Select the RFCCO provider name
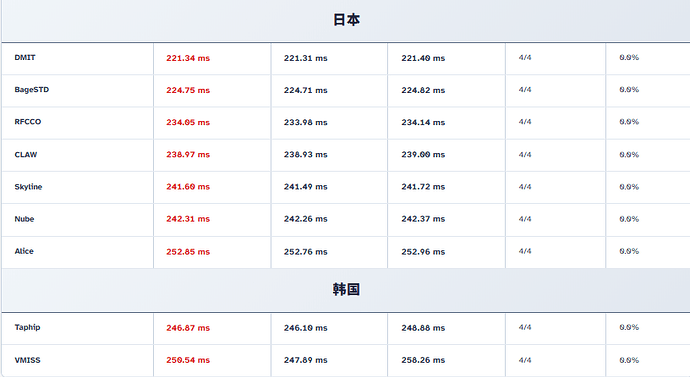This screenshot has width=690, height=377. 28,122
